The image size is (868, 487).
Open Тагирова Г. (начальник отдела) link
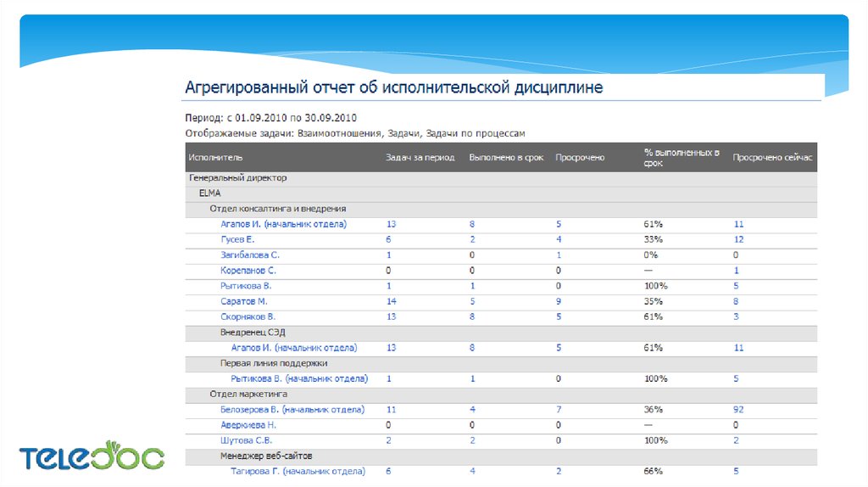click(x=298, y=471)
